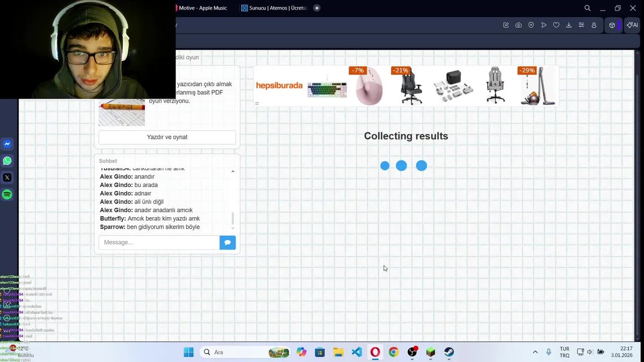Open the extensions cube icon

coord(612,25)
